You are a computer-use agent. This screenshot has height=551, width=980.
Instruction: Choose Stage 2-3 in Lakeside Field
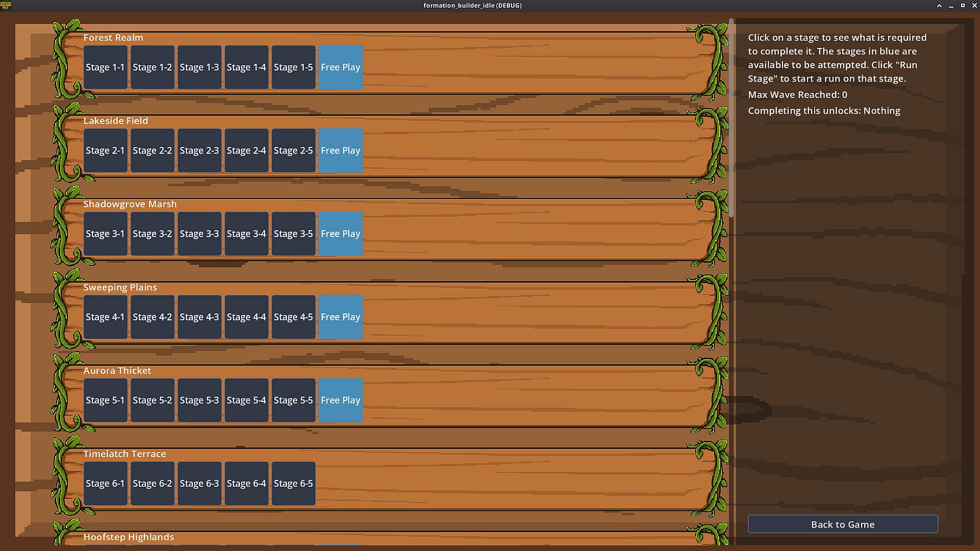pyautogui.click(x=199, y=151)
